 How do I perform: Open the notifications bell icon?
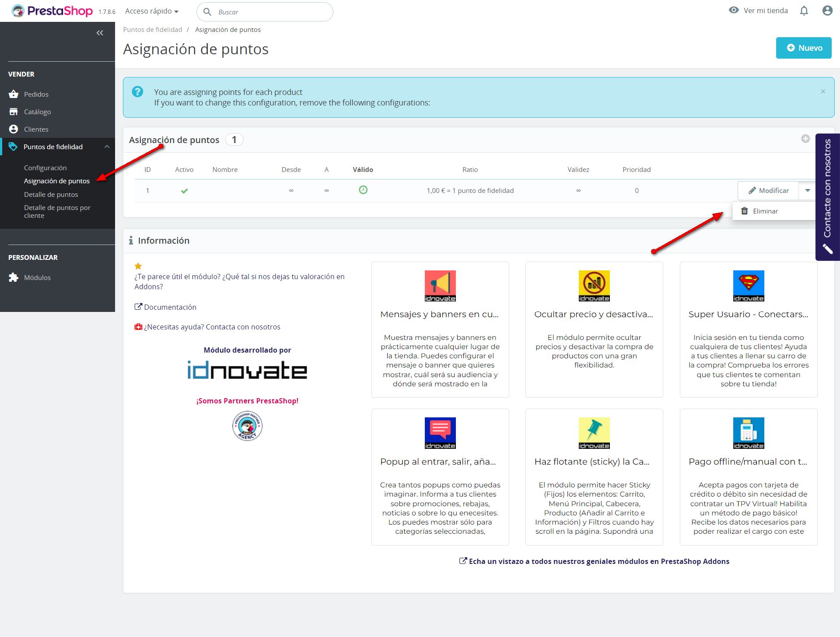pyautogui.click(x=804, y=11)
